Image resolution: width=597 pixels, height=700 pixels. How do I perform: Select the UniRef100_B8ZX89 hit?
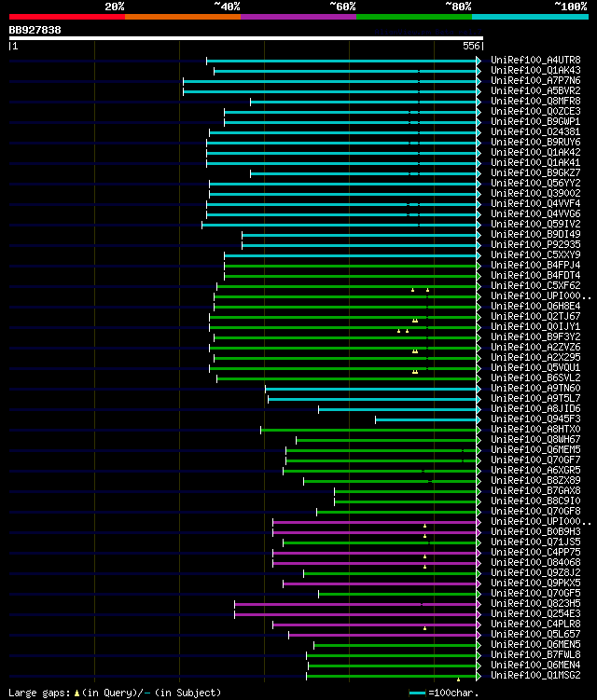(x=535, y=481)
